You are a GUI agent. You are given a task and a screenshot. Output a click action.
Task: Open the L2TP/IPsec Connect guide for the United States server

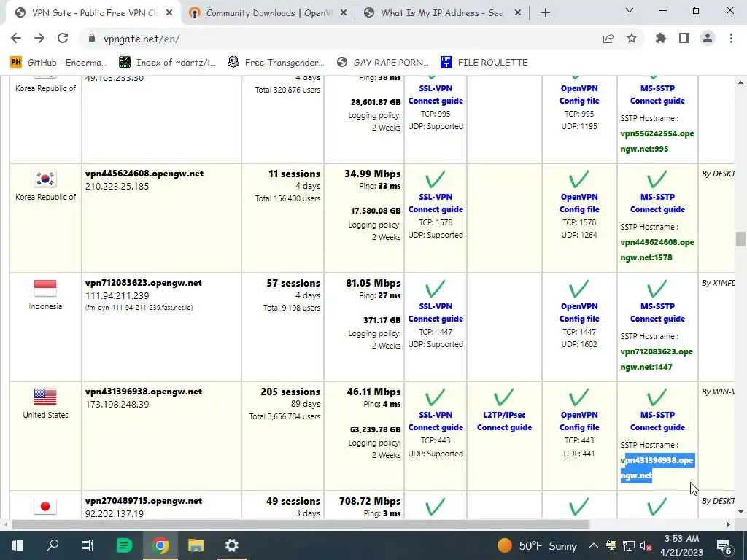(504, 421)
